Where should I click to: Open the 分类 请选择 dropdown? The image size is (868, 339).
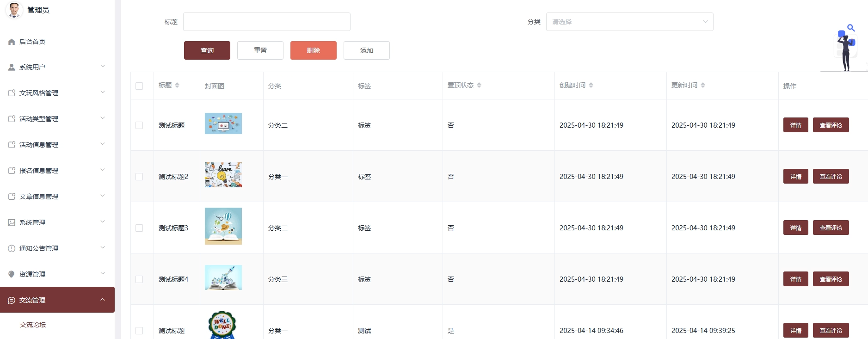point(629,22)
